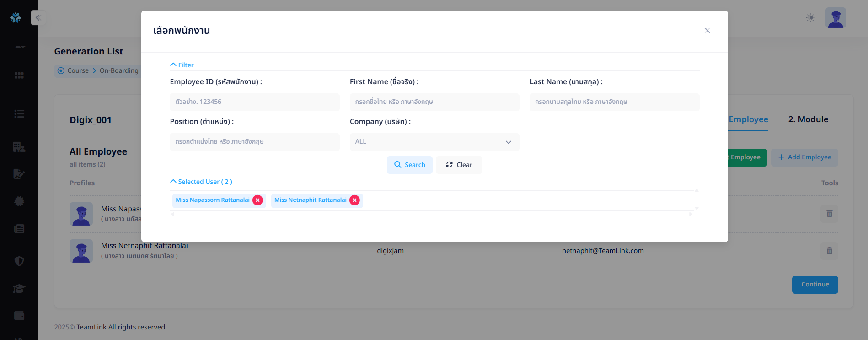Collapse the Selected User section

[201, 182]
